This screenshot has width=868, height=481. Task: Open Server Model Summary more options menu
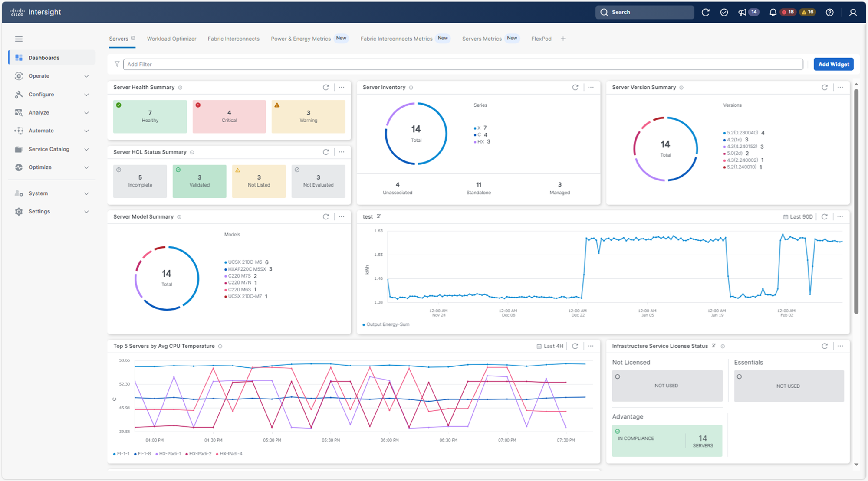(342, 216)
